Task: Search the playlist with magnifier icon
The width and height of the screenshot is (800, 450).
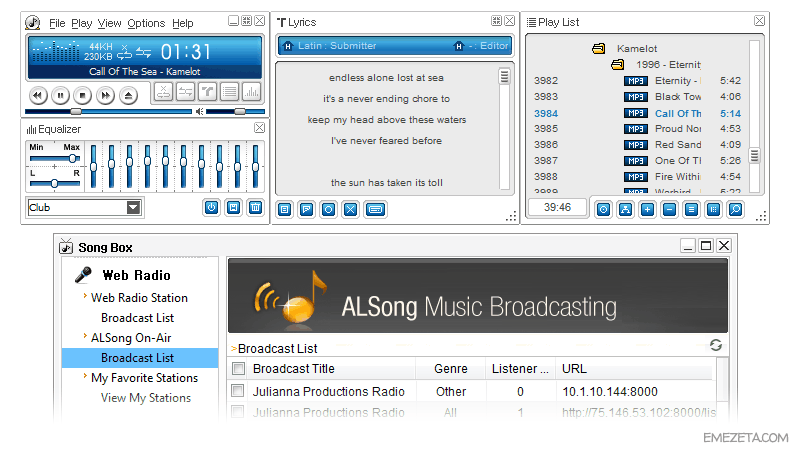Action: pyautogui.click(x=735, y=209)
